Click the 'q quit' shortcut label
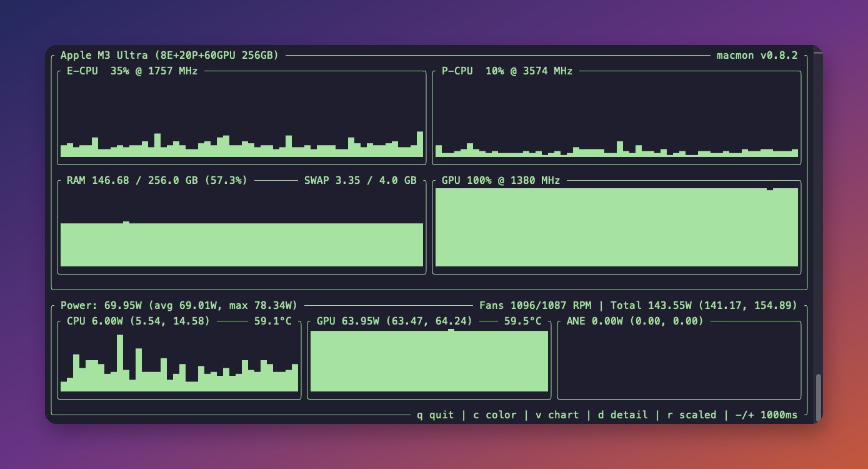The height and width of the screenshot is (469, 868). pos(436,415)
